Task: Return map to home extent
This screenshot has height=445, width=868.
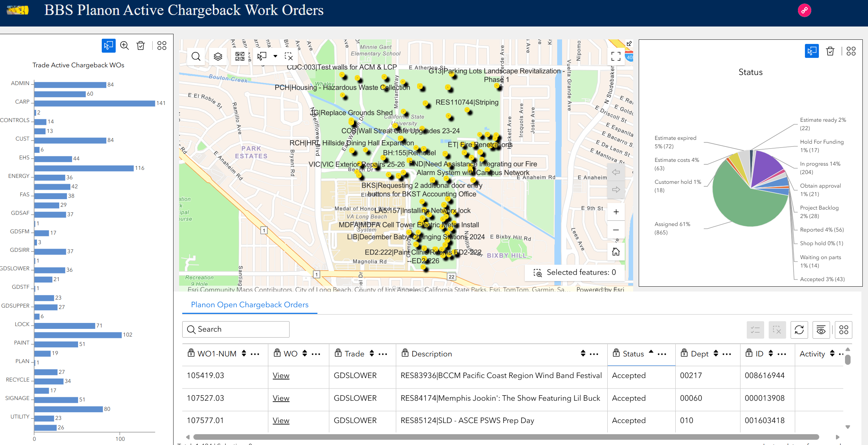Action: [616, 252]
